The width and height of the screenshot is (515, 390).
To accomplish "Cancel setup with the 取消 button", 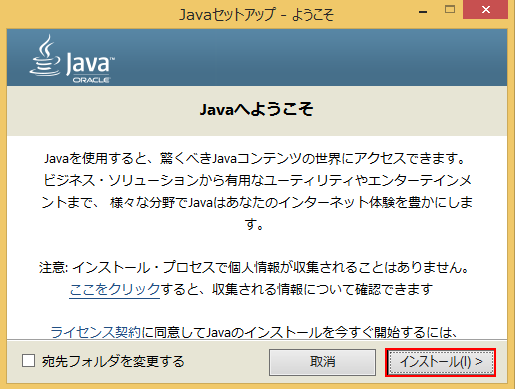I will coord(322,362).
